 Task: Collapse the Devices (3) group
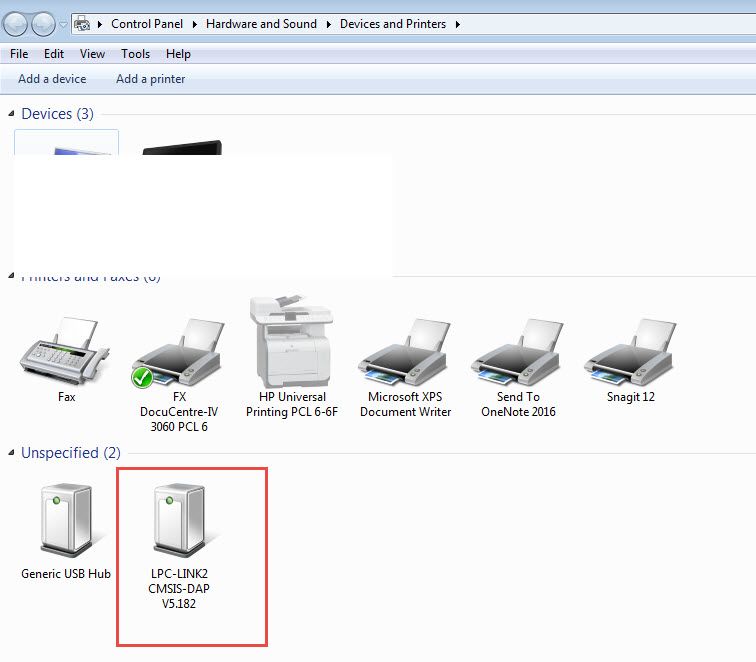point(11,114)
